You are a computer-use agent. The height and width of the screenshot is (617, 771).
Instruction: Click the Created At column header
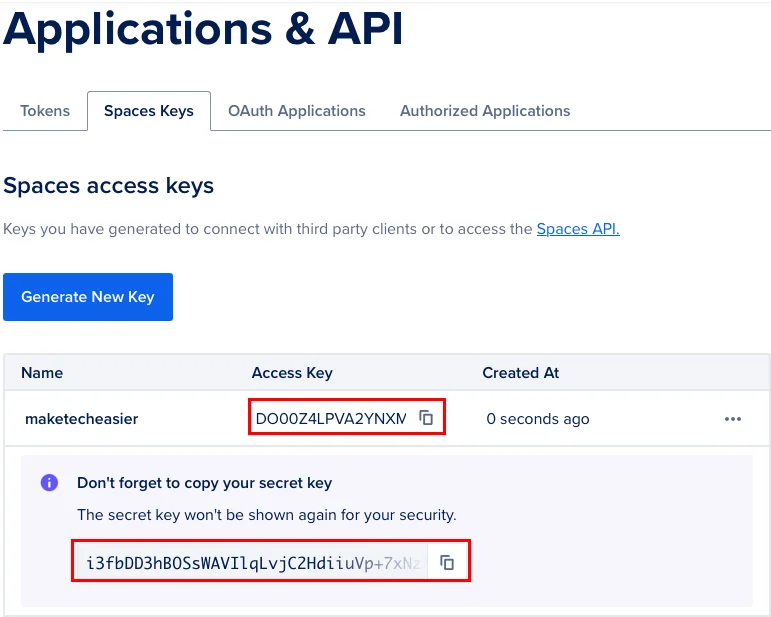pos(521,373)
